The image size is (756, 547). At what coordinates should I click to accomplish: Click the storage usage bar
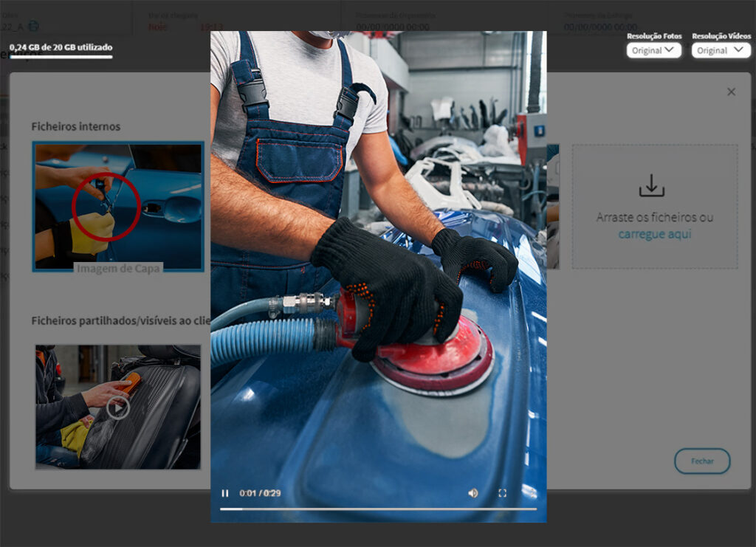[61, 57]
